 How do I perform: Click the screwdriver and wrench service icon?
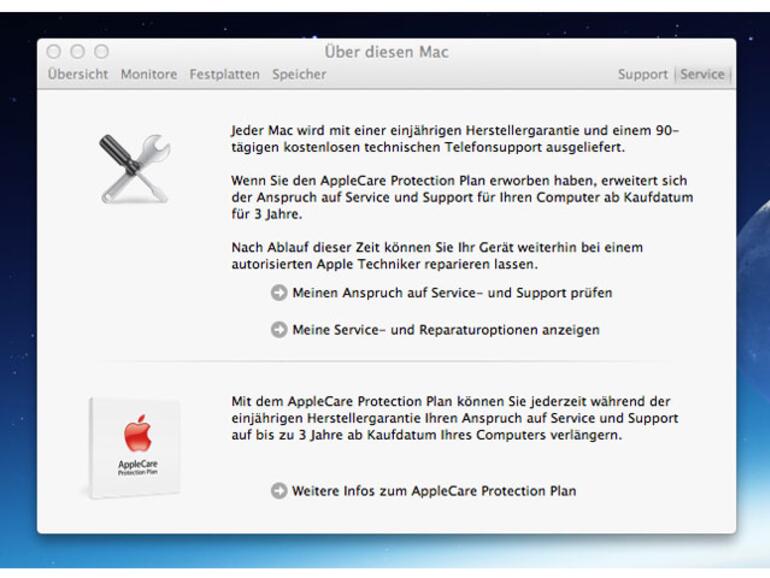(135, 168)
